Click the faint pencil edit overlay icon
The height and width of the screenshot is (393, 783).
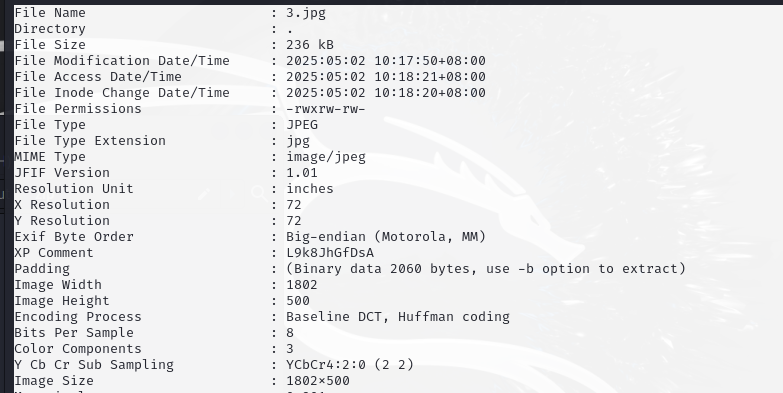[204, 194]
